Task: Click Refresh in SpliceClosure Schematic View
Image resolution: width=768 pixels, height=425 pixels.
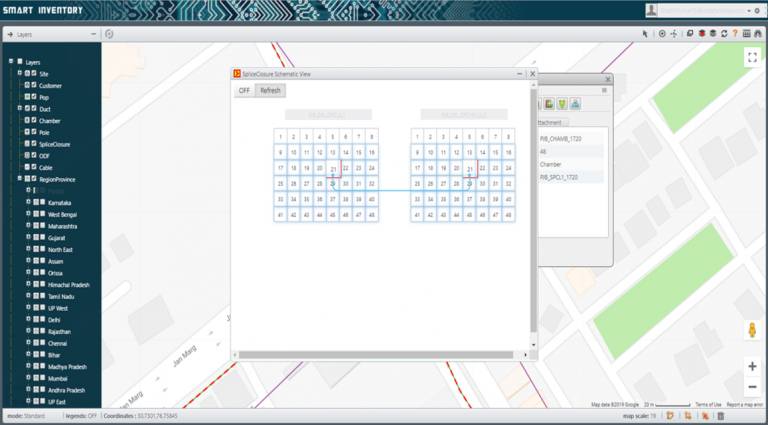Action: click(270, 91)
